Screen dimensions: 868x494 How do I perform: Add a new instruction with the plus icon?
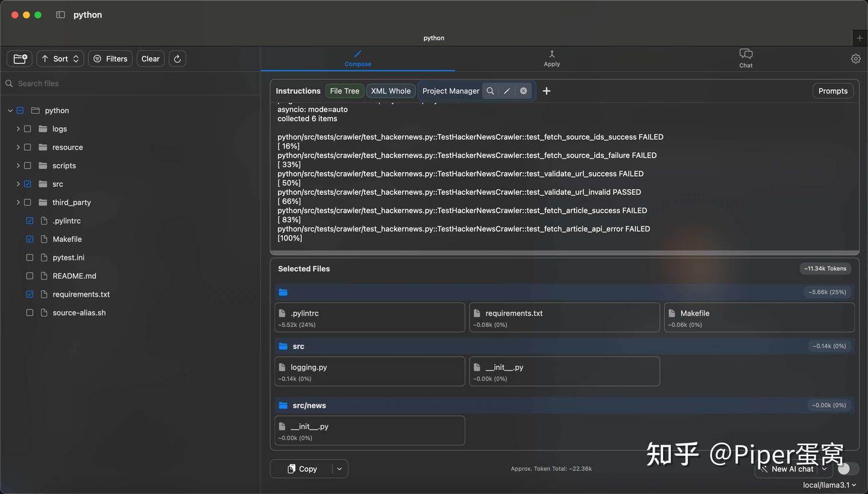546,90
